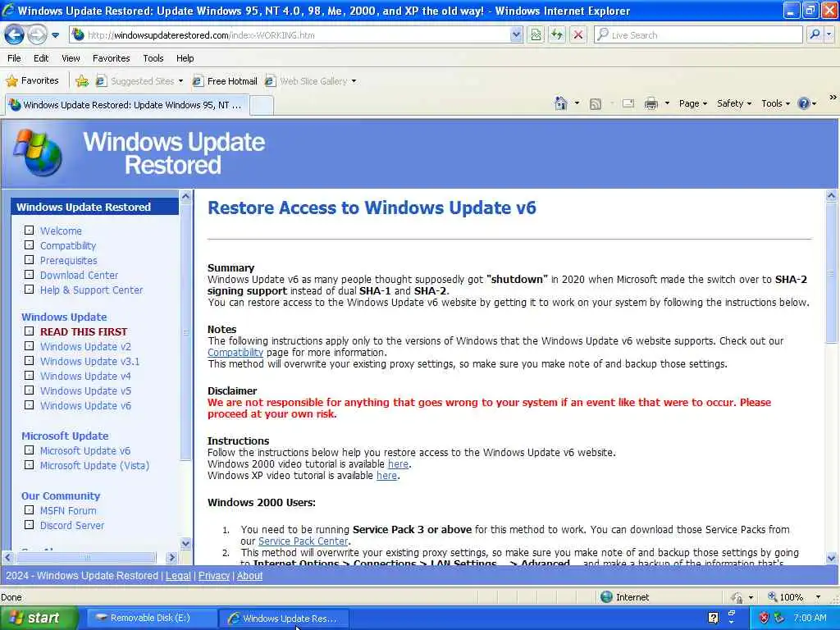
Task: Open the View menu
Action: pyautogui.click(x=71, y=58)
